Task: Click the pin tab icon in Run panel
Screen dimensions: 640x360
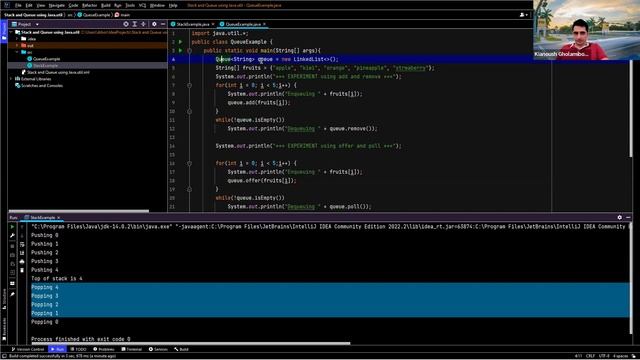Action: [12, 294]
